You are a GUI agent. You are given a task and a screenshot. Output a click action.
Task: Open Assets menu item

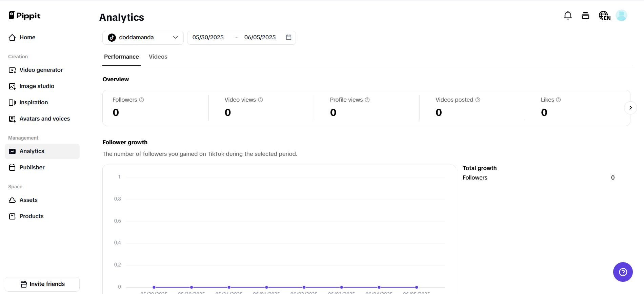click(42, 200)
